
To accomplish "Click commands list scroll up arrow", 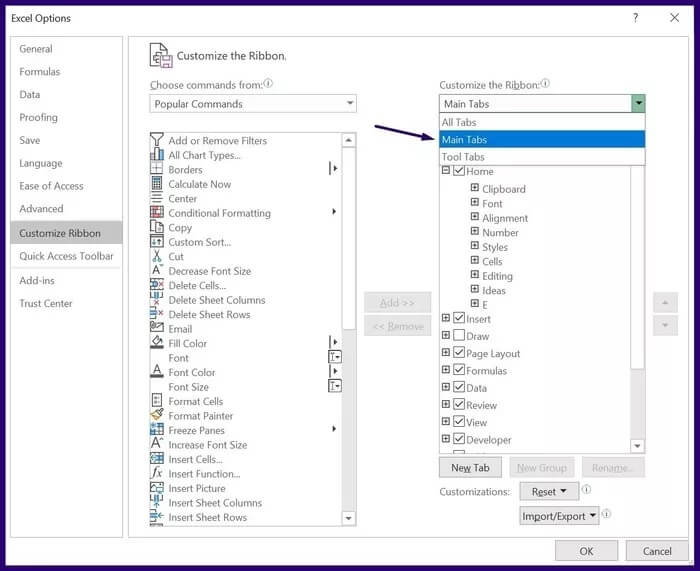I will click(x=349, y=140).
